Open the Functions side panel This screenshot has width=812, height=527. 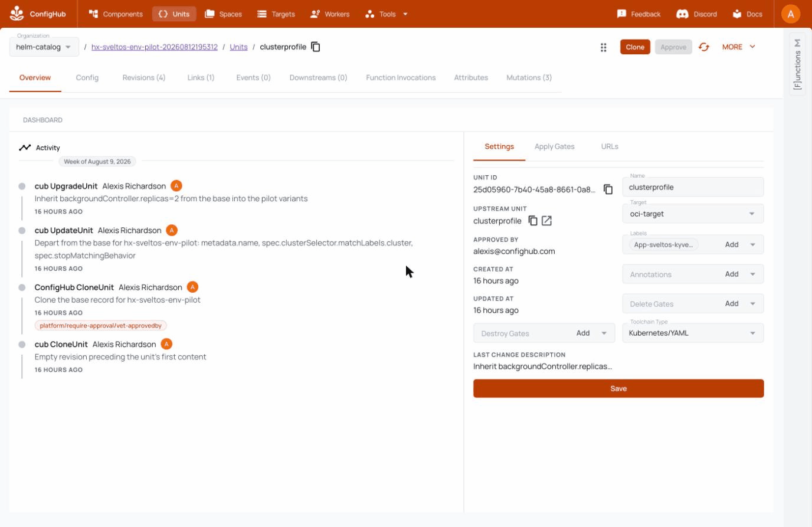[798, 64]
